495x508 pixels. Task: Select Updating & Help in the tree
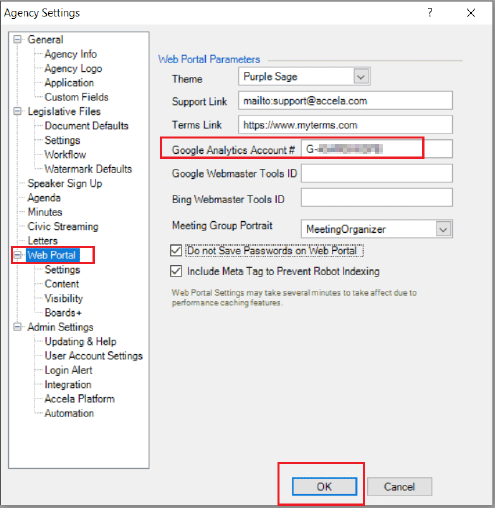pyautogui.click(x=81, y=341)
